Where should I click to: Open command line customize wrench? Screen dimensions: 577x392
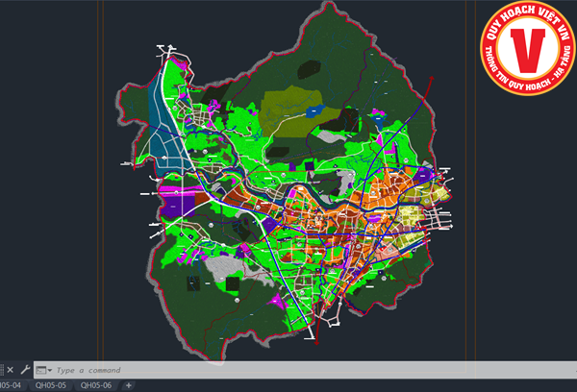(23, 369)
